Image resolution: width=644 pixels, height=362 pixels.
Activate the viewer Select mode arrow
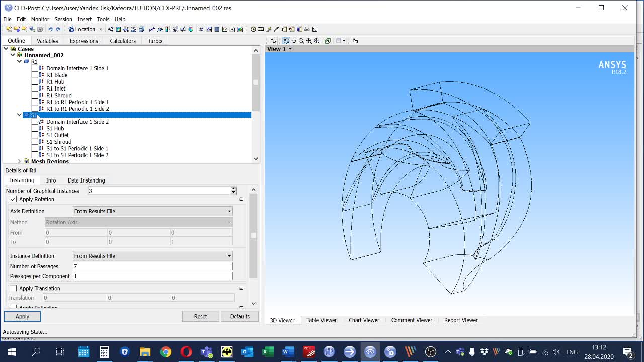tap(273, 41)
